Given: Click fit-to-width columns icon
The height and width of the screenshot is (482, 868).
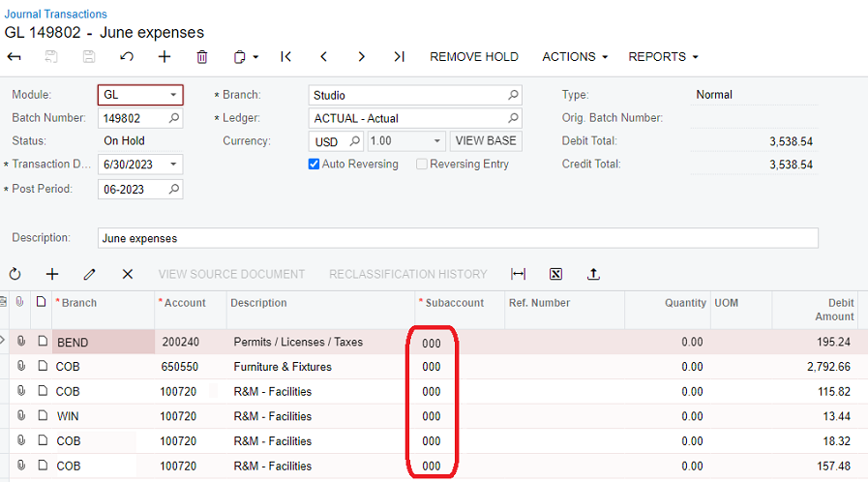Looking at the screenshot, I should (518, 274).
